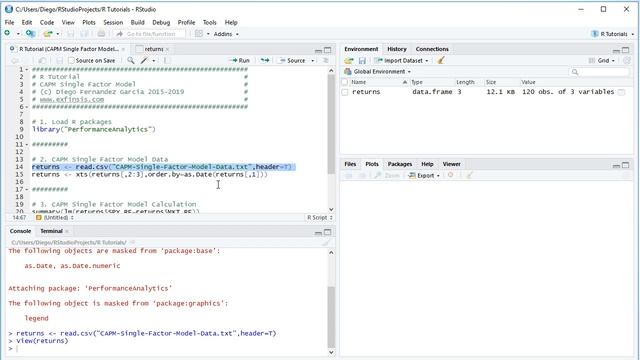Click the Load Workspace folder icon in Environment
This screenshot has width=640, height=360.
[349, 60]
